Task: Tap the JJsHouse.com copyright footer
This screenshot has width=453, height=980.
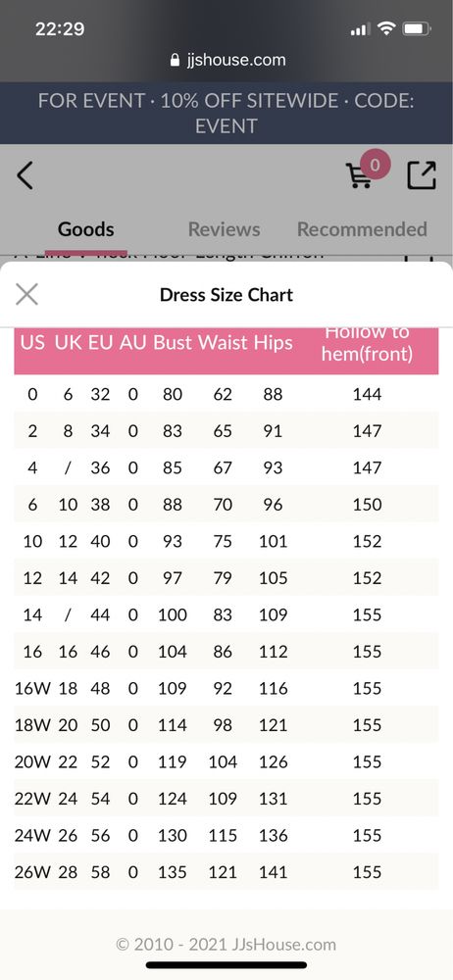Action: pyautogui.click(x=226, y=944)
